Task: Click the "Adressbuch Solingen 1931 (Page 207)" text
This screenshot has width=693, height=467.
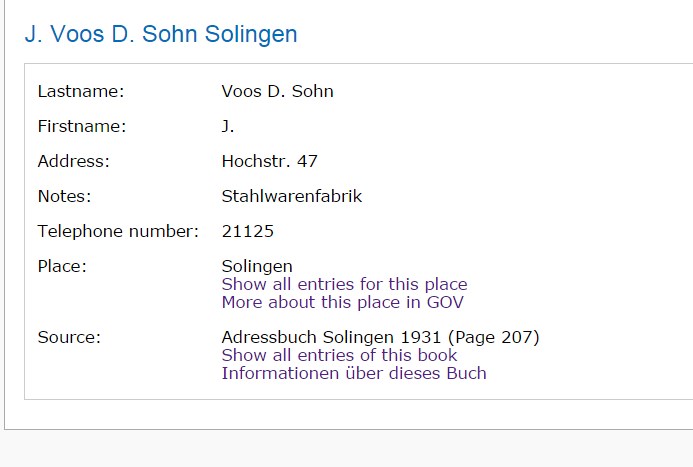Action: coord(380,337)
